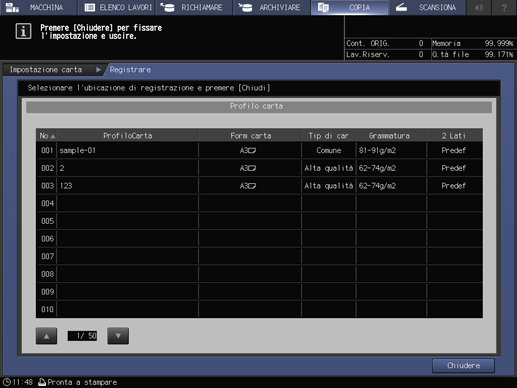Go to previous page with up arrow
Image resolution: width=517 pixels, height=388 pixels.
point(46,336)
